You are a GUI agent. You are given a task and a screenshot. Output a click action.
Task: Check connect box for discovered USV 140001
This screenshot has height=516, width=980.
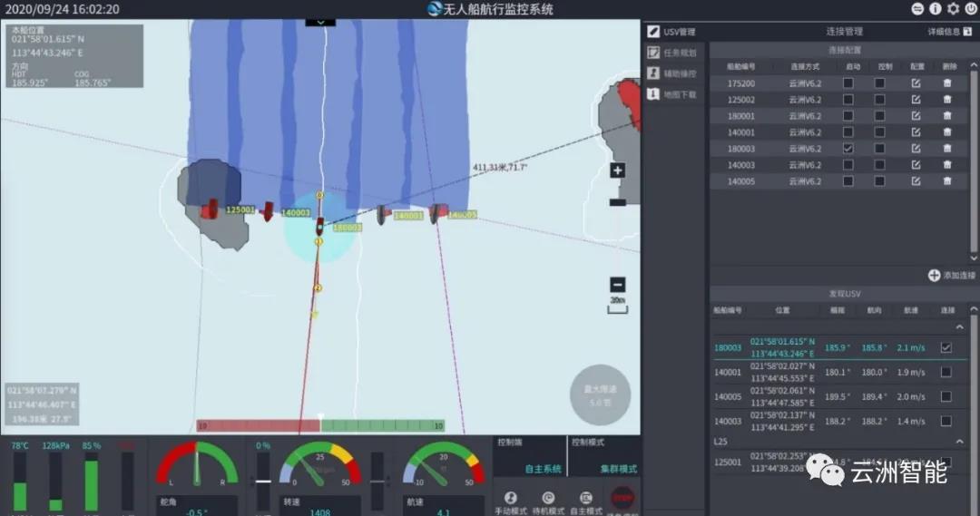pyautogui.click(x=946, y=373)
